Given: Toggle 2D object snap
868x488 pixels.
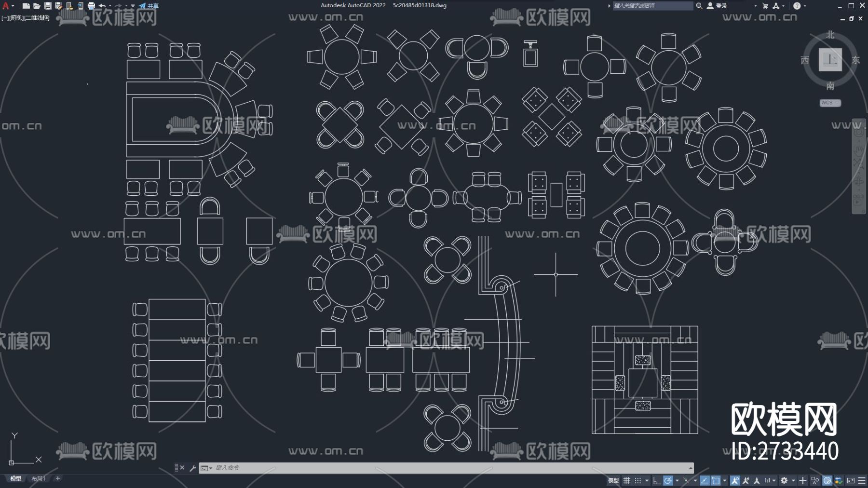Looking at the screenshot, I should pos(716,480).
